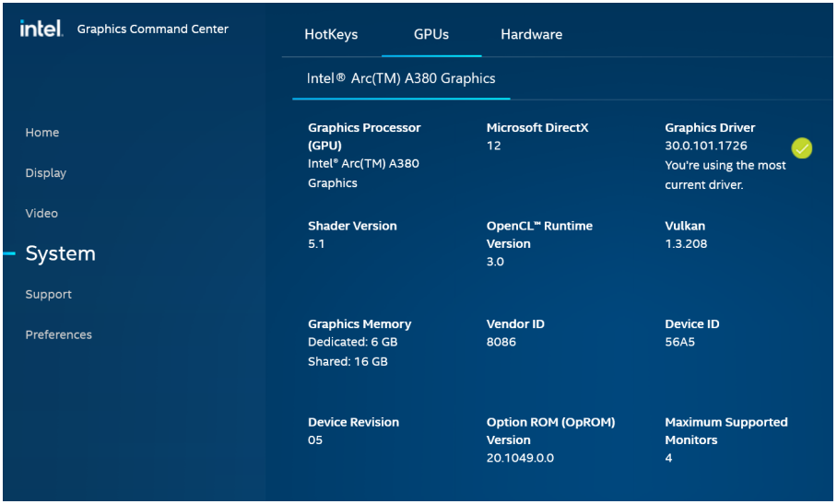Click Maximum Supported Monitors value 4

(x=668, y=458)
